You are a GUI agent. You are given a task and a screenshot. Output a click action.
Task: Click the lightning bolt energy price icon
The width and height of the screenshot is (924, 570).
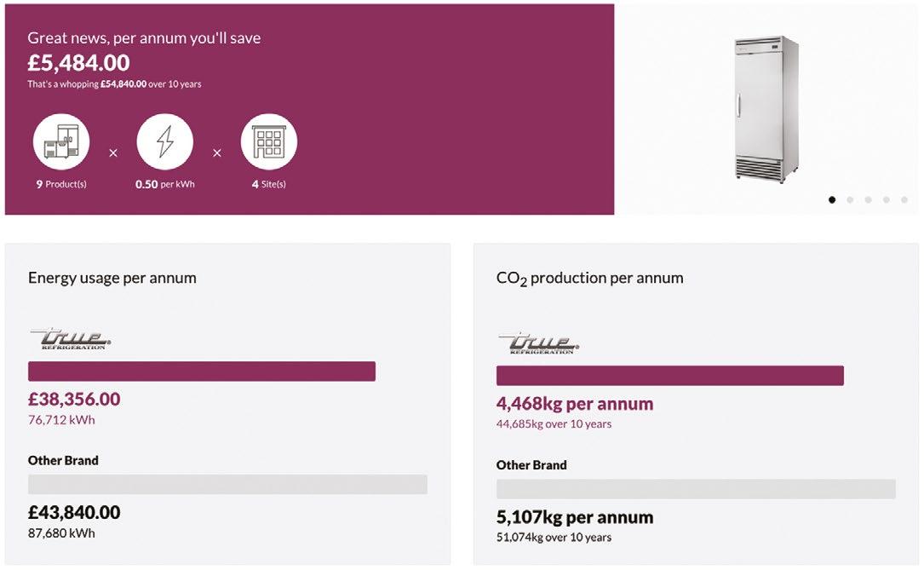165,141
